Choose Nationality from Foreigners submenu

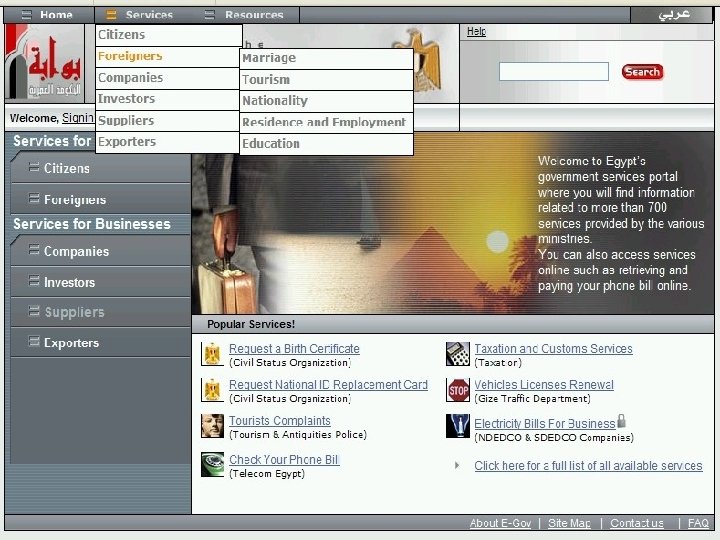tap(326, 101)
